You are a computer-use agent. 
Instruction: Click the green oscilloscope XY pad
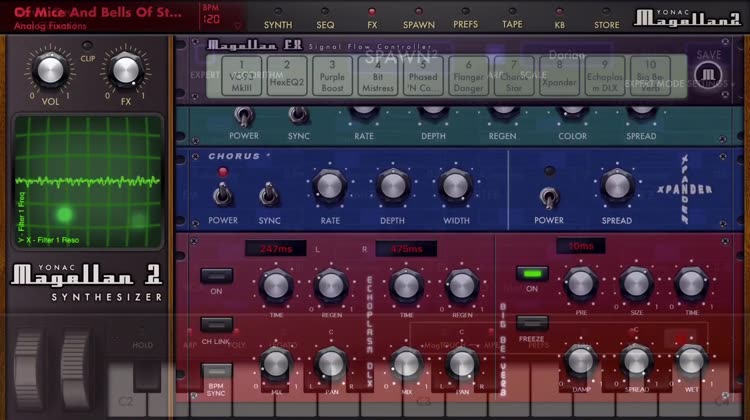click(x=88, y=182)
